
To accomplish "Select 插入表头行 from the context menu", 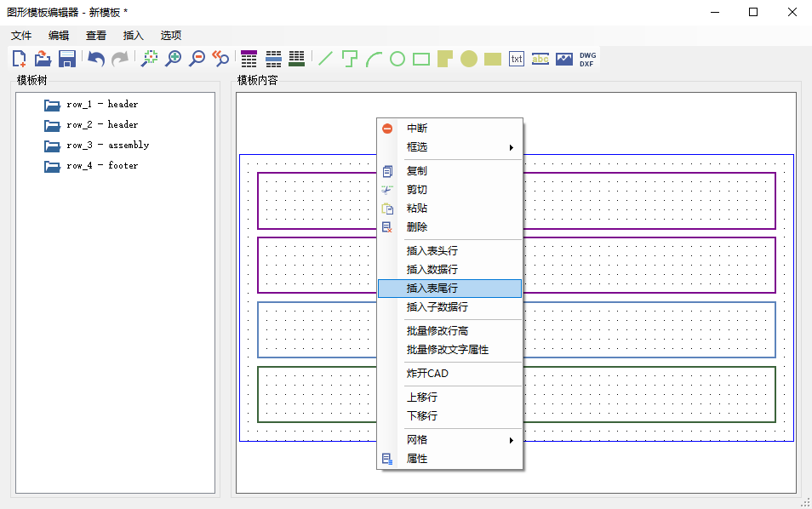I will pos(449,250).
